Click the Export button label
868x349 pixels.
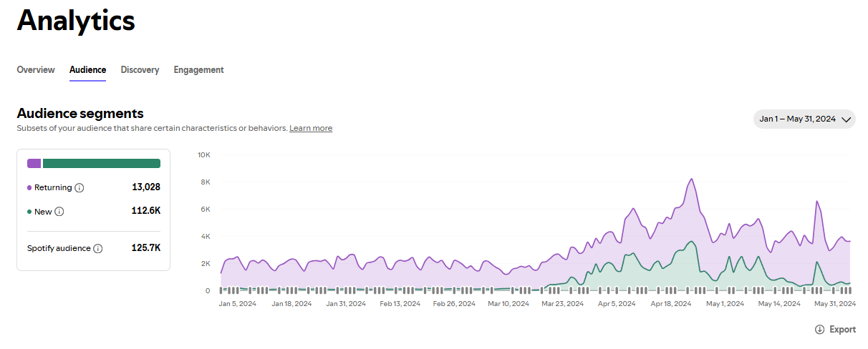(842, 330)
